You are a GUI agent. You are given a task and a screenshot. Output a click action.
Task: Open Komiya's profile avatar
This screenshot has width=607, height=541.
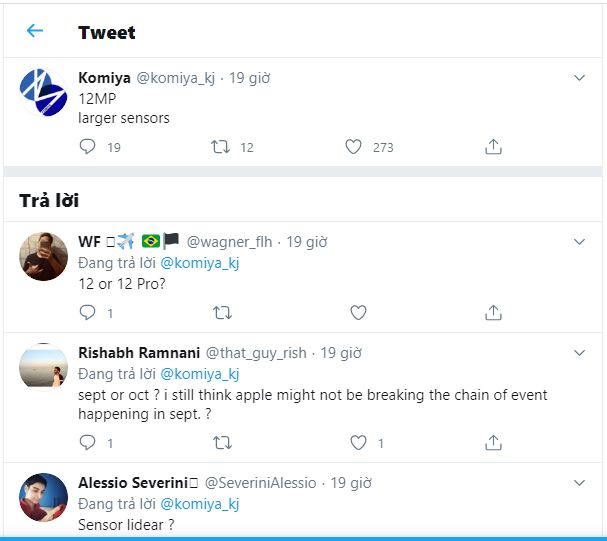point(43,93)
